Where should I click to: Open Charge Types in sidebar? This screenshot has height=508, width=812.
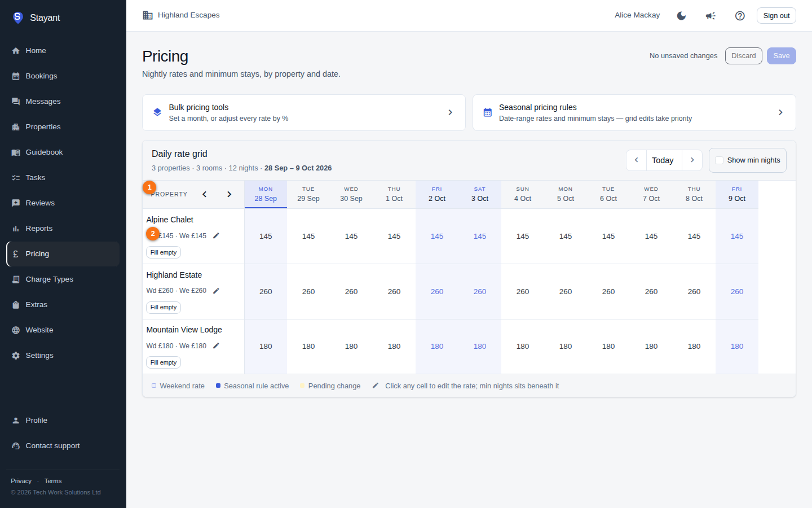pos(63,279)
